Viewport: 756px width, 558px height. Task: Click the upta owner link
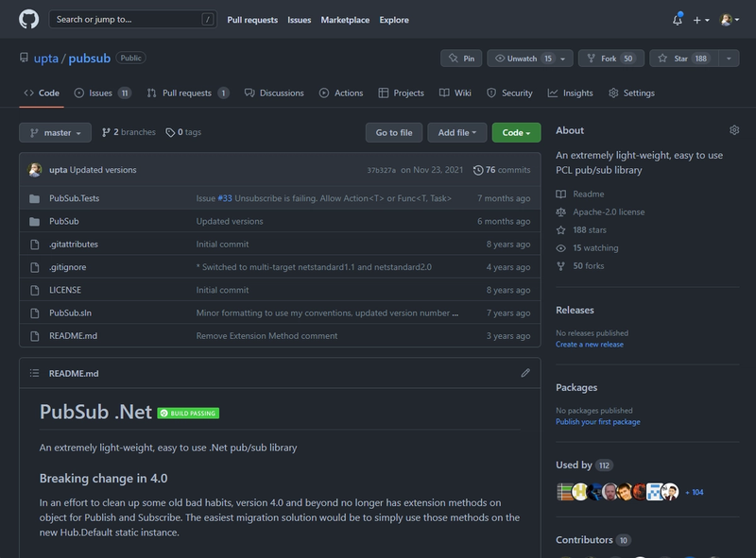click(45, 59)
